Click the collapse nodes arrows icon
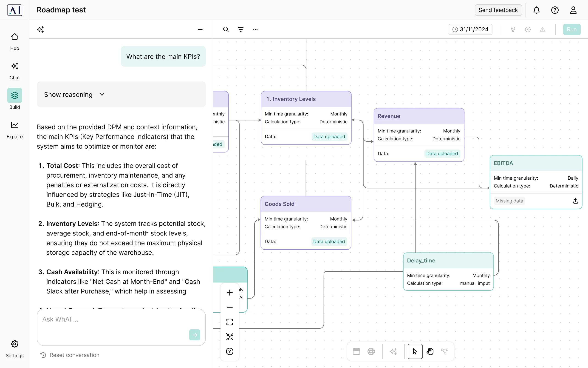Image resolution: width=588 pixels, height=368 pixels. 230,336
